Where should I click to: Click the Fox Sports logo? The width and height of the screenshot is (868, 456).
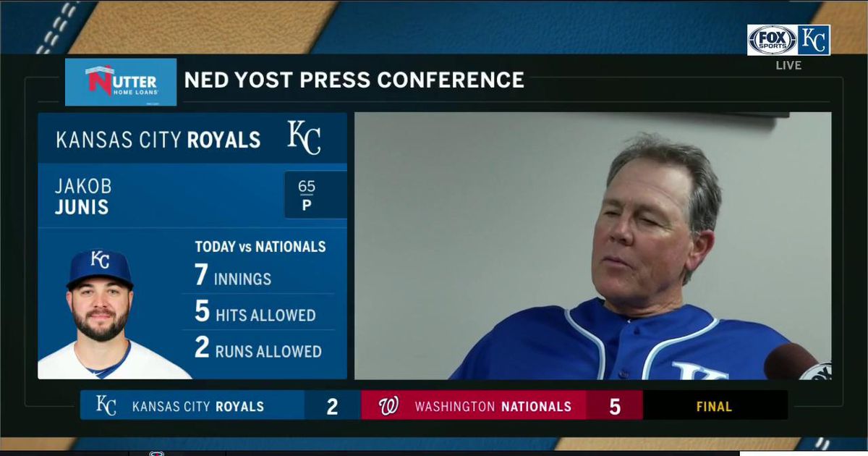[x=773, y=40]
